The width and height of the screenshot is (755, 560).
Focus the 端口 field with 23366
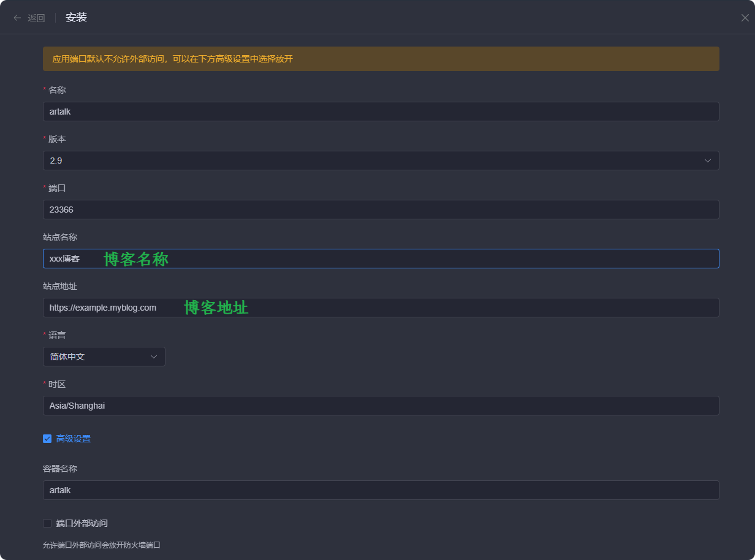coord(380,210)
